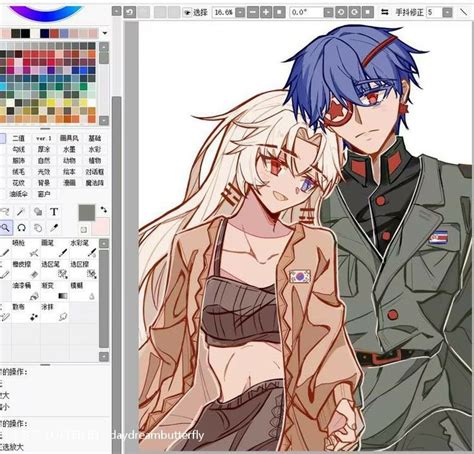Swap foreground and background colors

pyautogui.click(x=104, y=210)
